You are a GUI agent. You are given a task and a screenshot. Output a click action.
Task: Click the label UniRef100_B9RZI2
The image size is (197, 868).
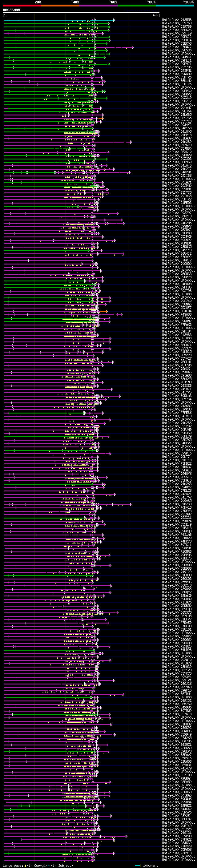[x=177, y=101]
